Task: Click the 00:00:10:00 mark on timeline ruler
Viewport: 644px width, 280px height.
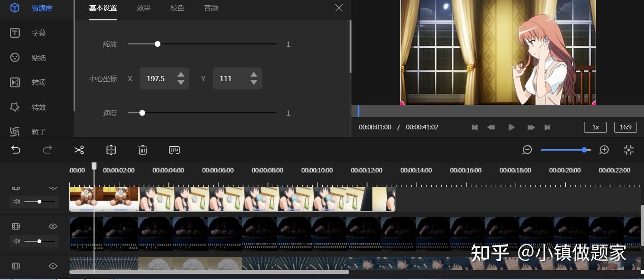Action: pos(317,170)
